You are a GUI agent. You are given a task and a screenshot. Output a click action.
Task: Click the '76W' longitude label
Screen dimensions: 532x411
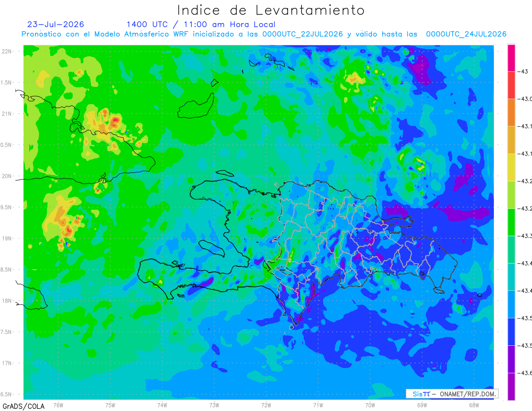(58, 405)
